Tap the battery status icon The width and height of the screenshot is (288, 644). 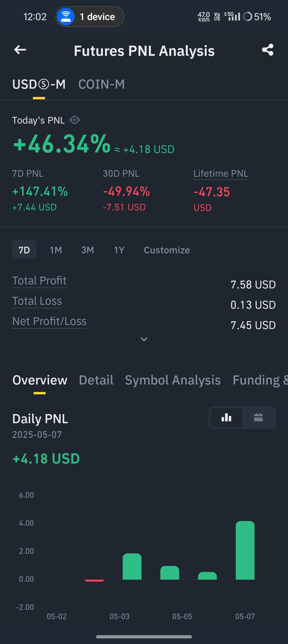[247, 17]
